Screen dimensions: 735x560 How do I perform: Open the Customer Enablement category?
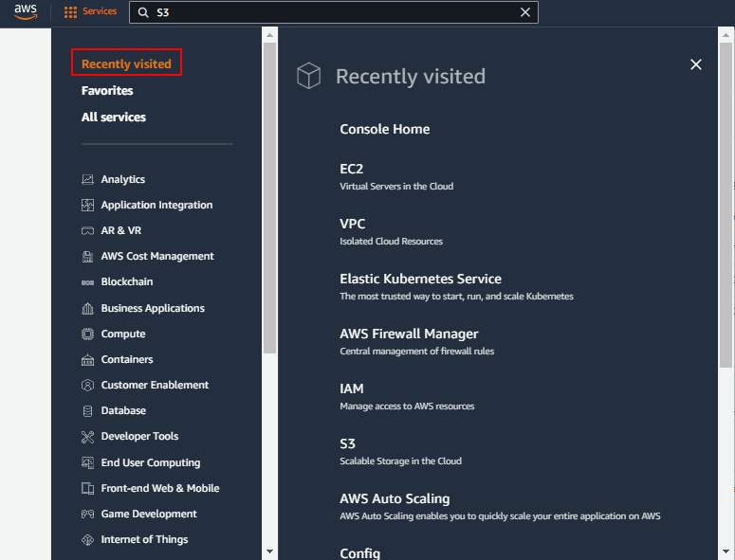(x=155, y=385)
